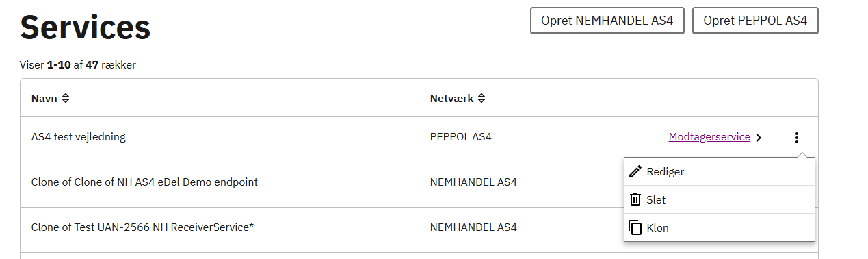This screenshot has height=259, width=868.
Task: Sort by Navn using the sort arrows
Action: pyautogui.click(x=66, y=99)
